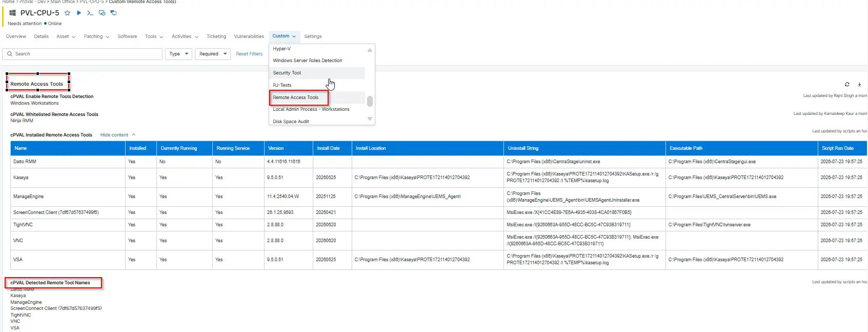Click the Windows logo device icon
The image size is (868, 332).
pyautogui.click(x=12, y=13)
